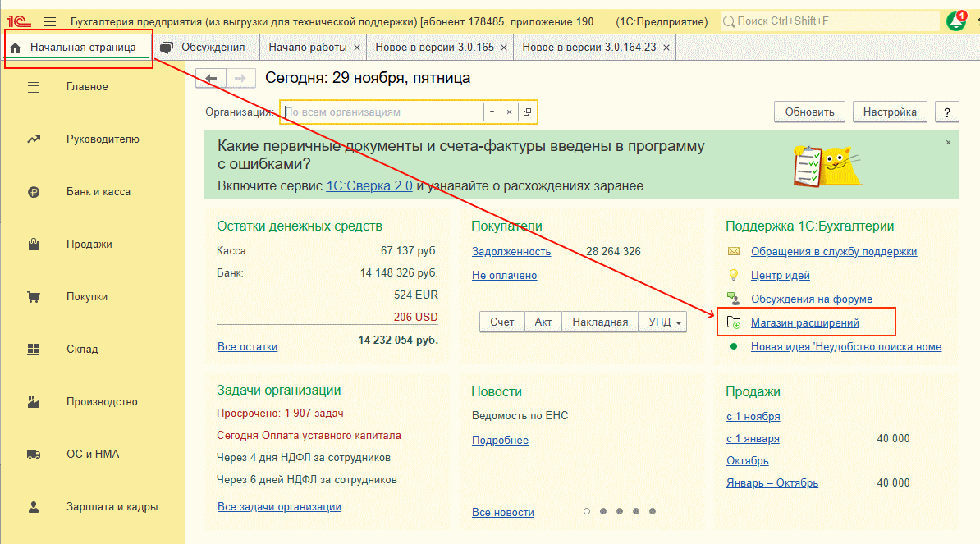This screenshot has width=980, height=544.
Task: Open the Продажи section in sidebar
Action: coord(89,245)
